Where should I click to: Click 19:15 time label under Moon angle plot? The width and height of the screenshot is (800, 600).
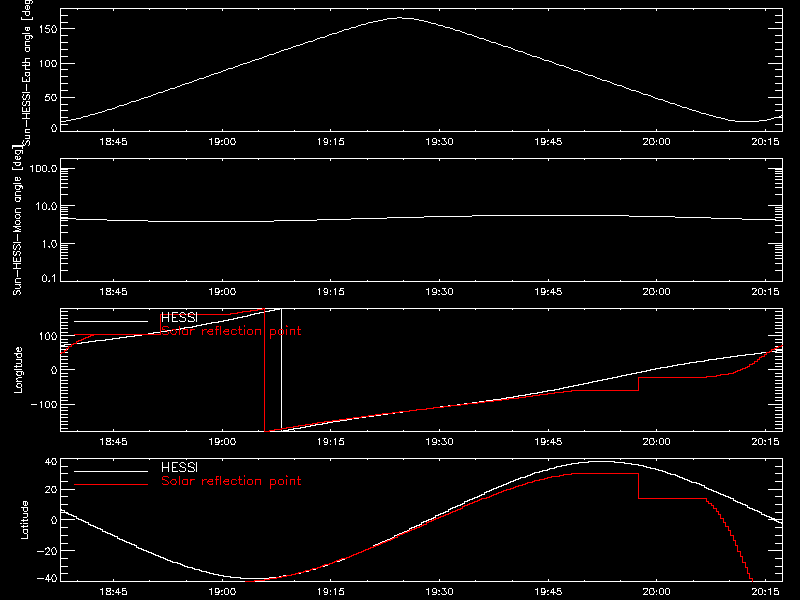pos(331,292)
